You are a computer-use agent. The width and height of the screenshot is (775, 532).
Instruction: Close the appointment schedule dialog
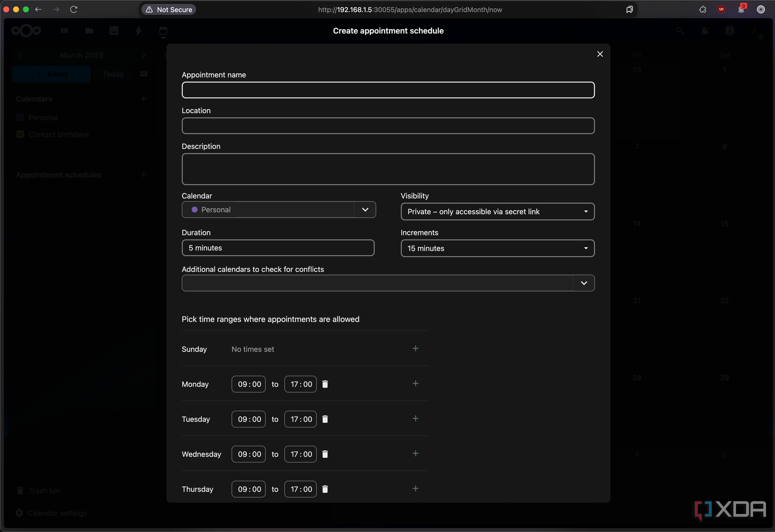click(x=600, y=54)
